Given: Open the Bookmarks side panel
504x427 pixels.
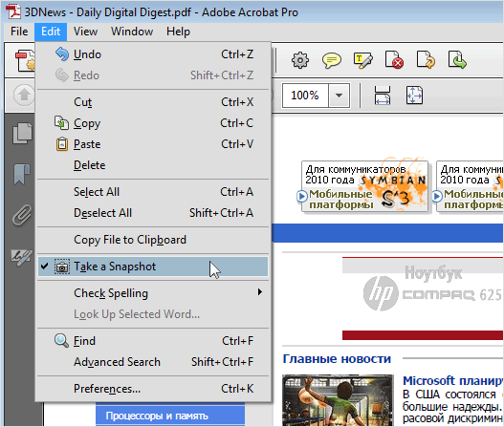Looking at the screenshot, I should click(22, 174).
